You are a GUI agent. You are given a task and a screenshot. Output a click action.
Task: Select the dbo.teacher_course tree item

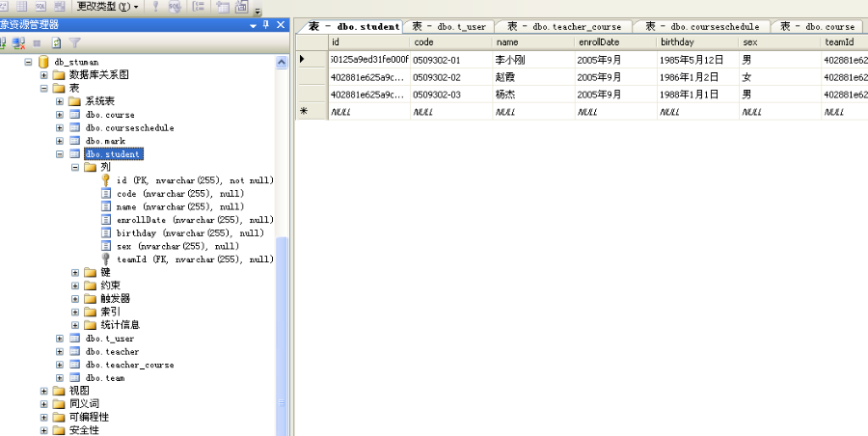point(129,365)
